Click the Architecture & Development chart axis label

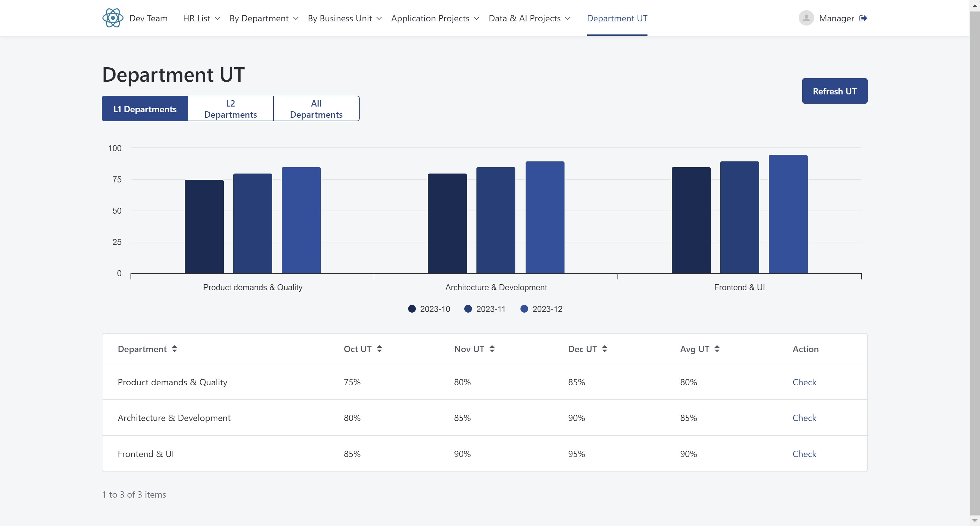[x=496, y=287]
